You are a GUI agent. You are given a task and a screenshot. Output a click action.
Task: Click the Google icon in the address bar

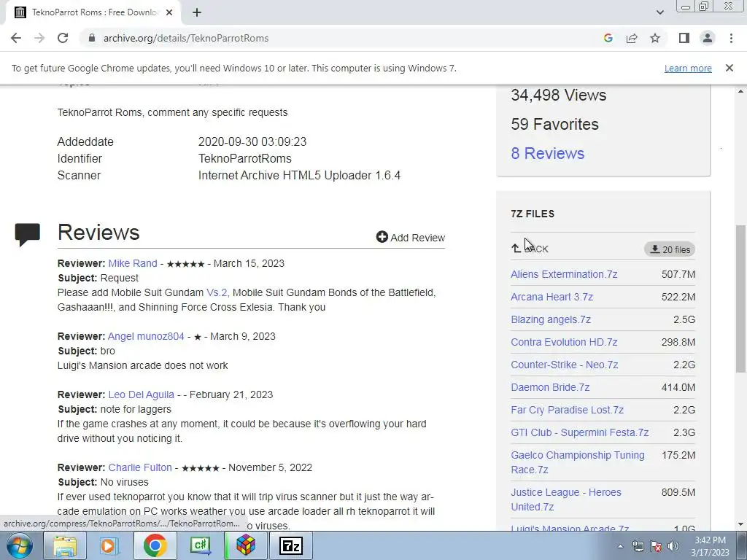[x=608, y=38]
